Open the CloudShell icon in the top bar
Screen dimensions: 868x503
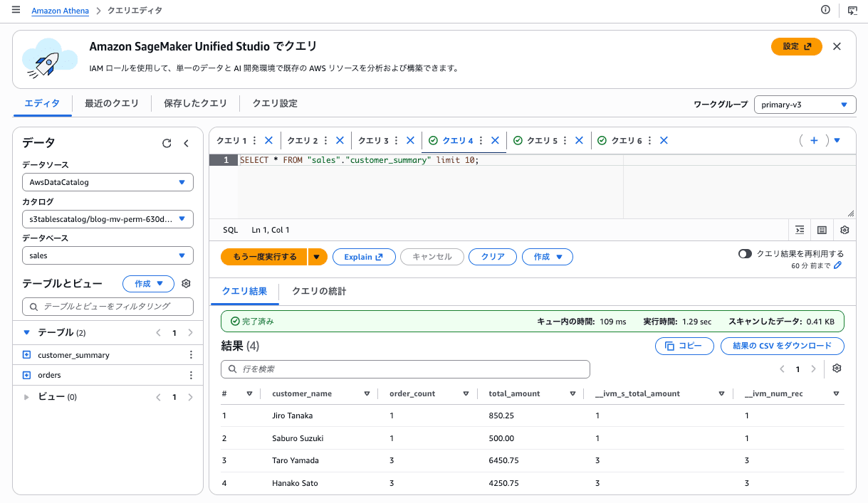(852, 10)
